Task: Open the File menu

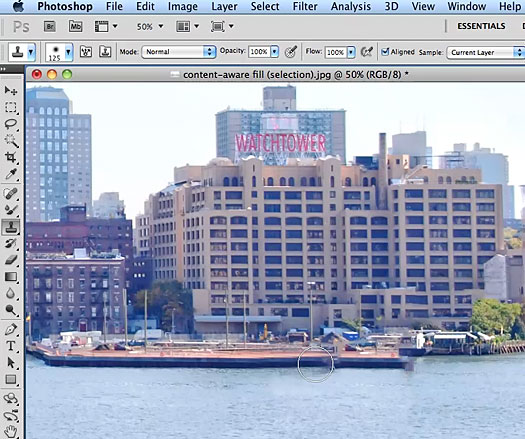Action: 114,6
